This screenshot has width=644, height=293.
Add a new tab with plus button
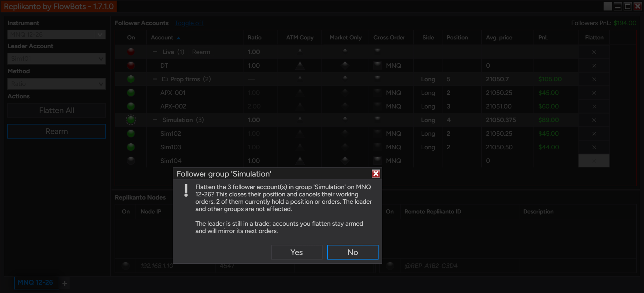coord(65,283)
